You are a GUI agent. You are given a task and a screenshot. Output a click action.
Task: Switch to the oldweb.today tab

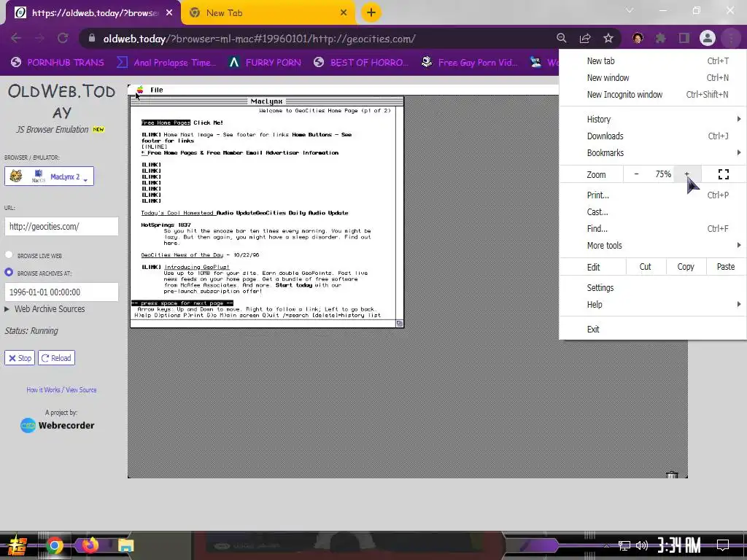pos(94,13)
